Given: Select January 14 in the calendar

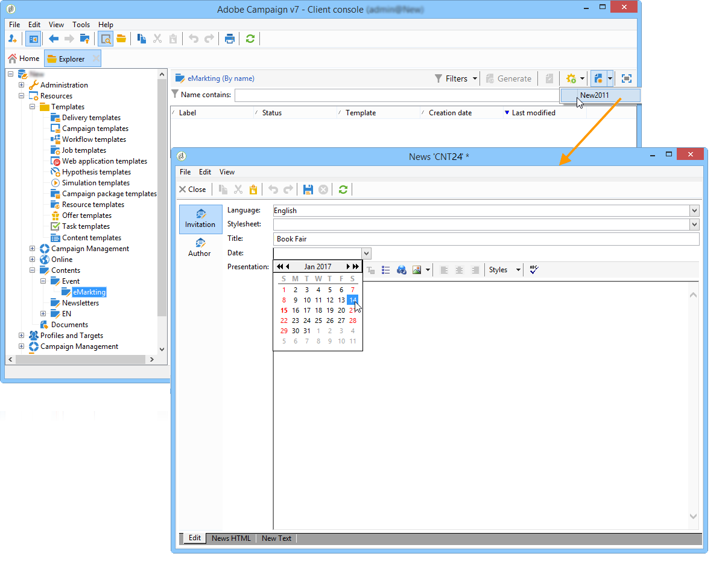Looking at the screenshot, I should 353,300.
